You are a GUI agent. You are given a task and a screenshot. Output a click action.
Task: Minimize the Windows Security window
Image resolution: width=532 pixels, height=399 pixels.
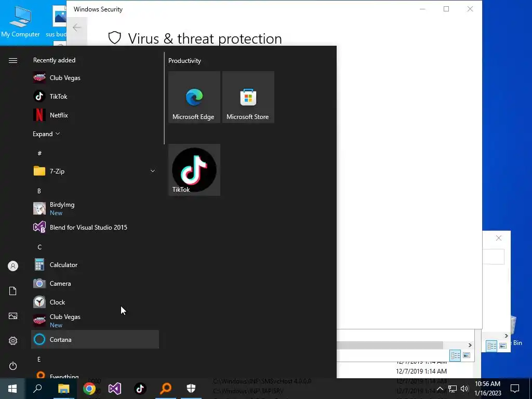pyautogui.click(x=422, y=9)
